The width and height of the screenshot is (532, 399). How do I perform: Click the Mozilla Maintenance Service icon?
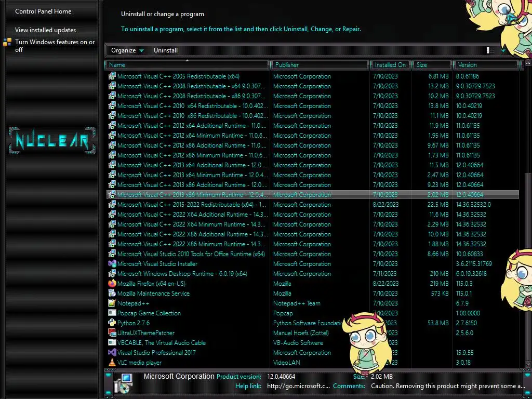coord(112,293)
